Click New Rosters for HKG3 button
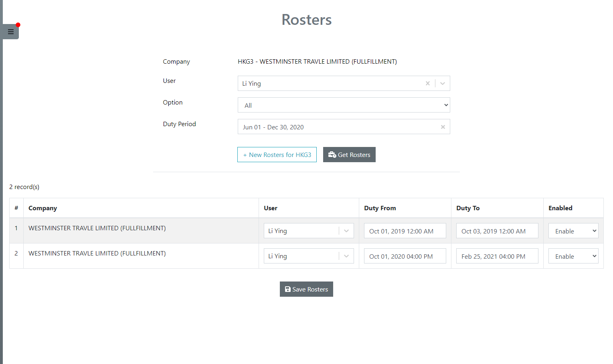Screen dimensions: 613x364 pyautogui.click(x=277, y=155)
